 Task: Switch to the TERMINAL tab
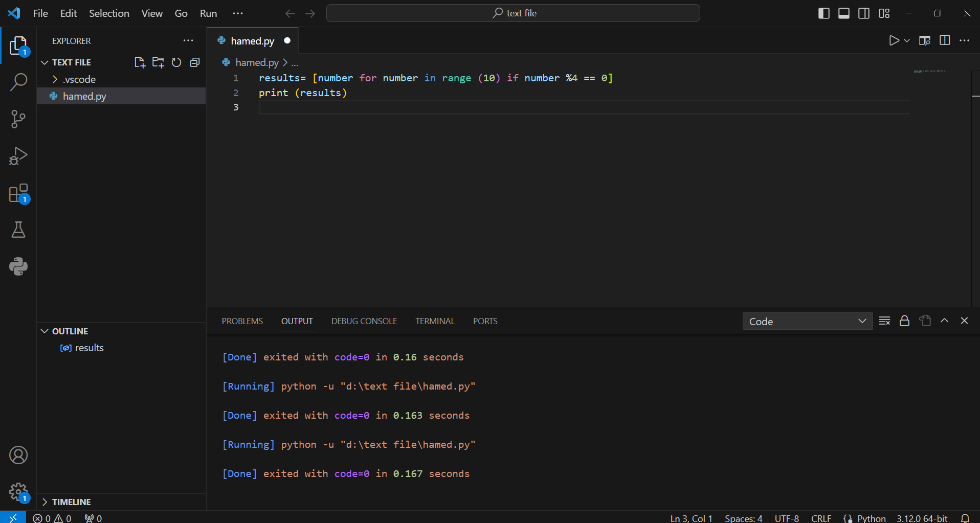click(x=435, y=321)
